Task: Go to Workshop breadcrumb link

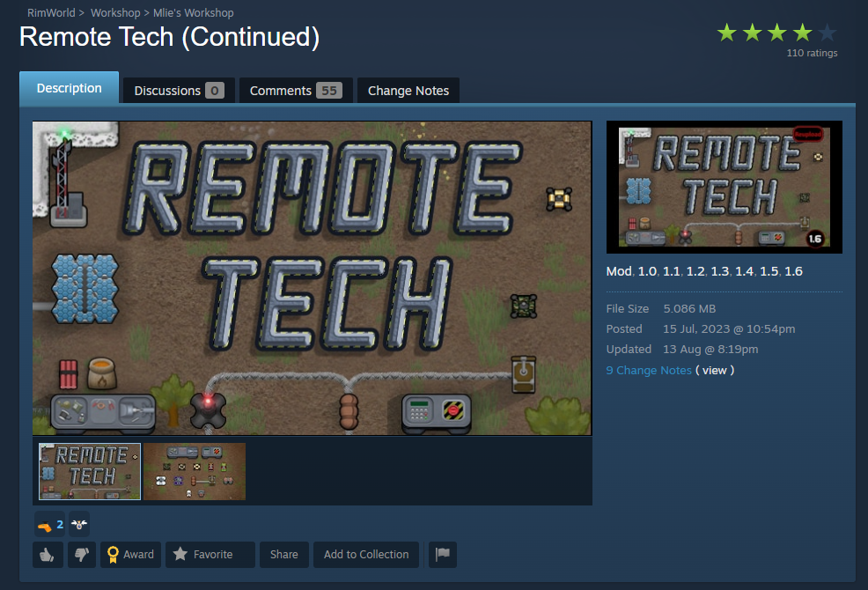Action: pyautogui.click(x=115, y=12)
